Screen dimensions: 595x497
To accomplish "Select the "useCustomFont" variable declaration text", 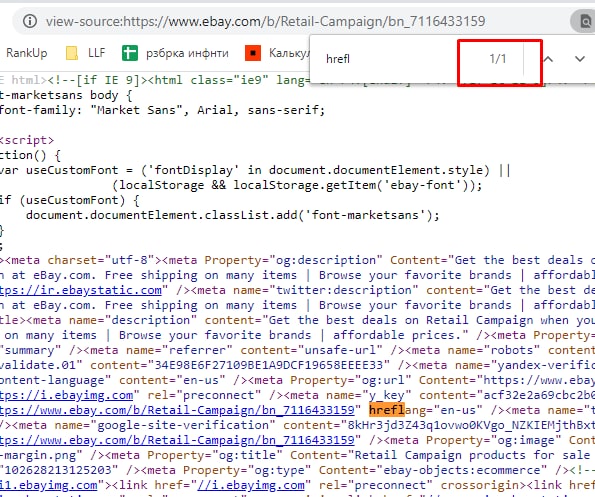I will click(72, 170).
